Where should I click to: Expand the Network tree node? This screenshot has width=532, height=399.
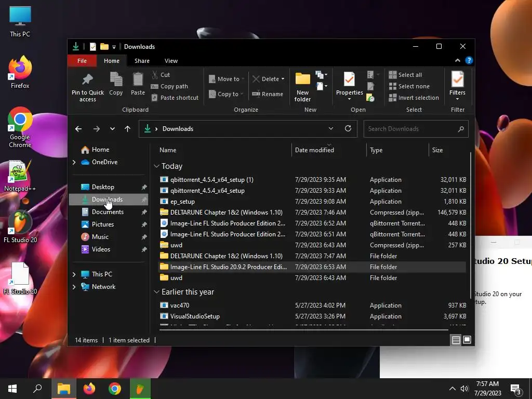tap(74, 287)
